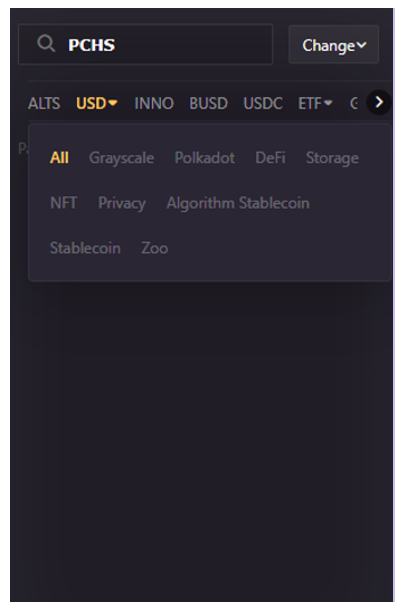The image size is (405, 607).
Task: Switch to the ALTS tab
Action: pyautogui.click(x=44, y=103)
